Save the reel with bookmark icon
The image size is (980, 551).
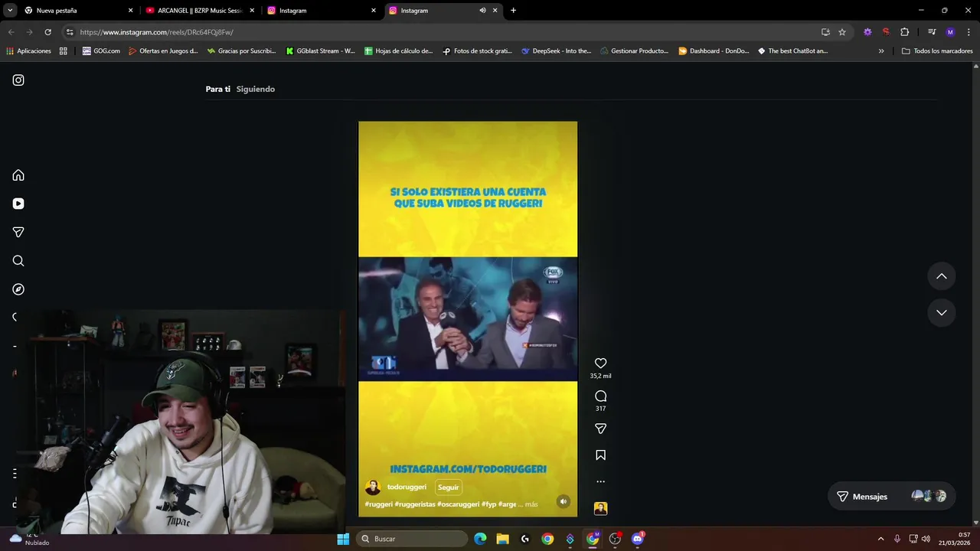pyautogui.click(x=600, y=455)
